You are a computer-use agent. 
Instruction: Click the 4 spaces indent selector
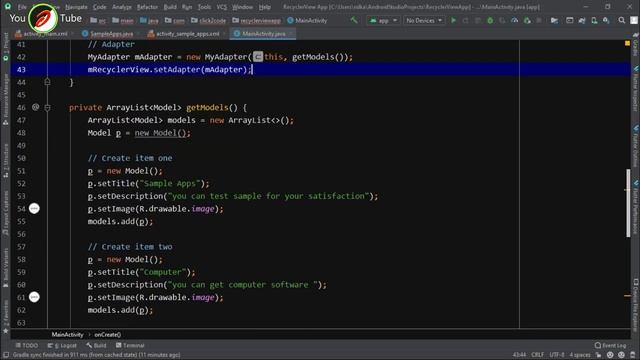580,355
